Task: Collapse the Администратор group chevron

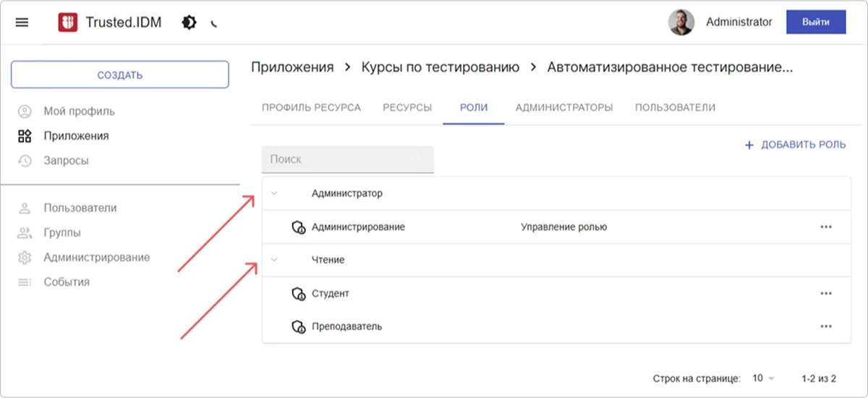Action: (274, 194)
